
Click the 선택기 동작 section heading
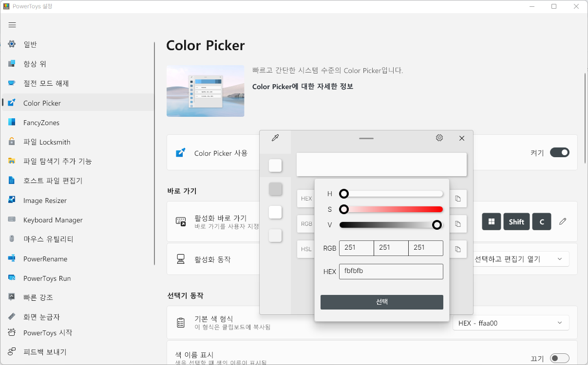coord(185,295)
